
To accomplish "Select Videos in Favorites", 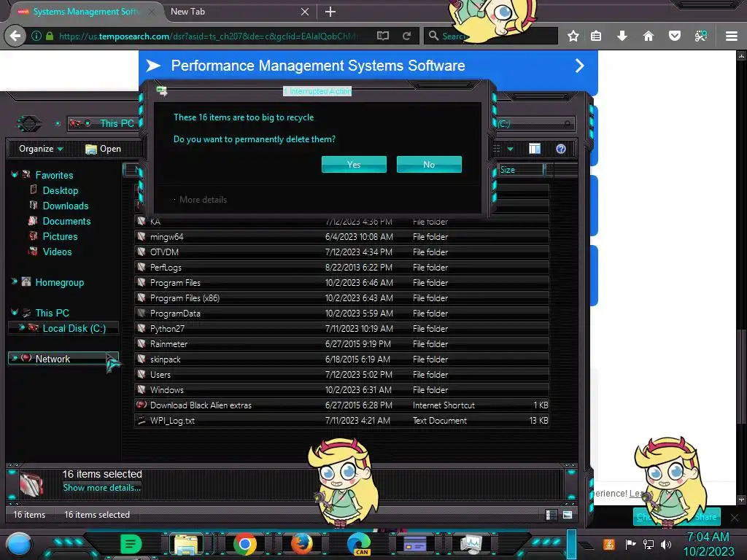I will (57, 252).
